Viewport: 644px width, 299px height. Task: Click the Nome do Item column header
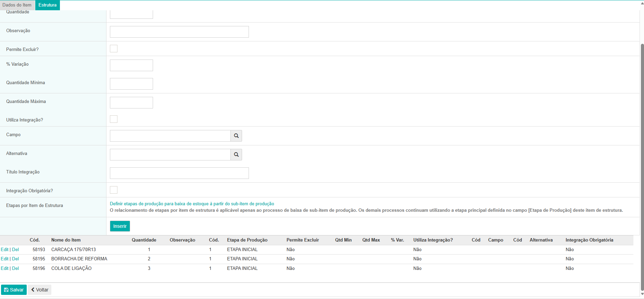pos(66,240)
